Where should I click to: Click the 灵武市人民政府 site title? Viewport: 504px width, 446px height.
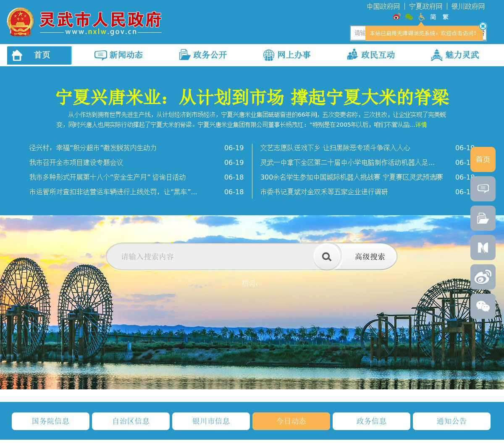click(x=100, y=19)
